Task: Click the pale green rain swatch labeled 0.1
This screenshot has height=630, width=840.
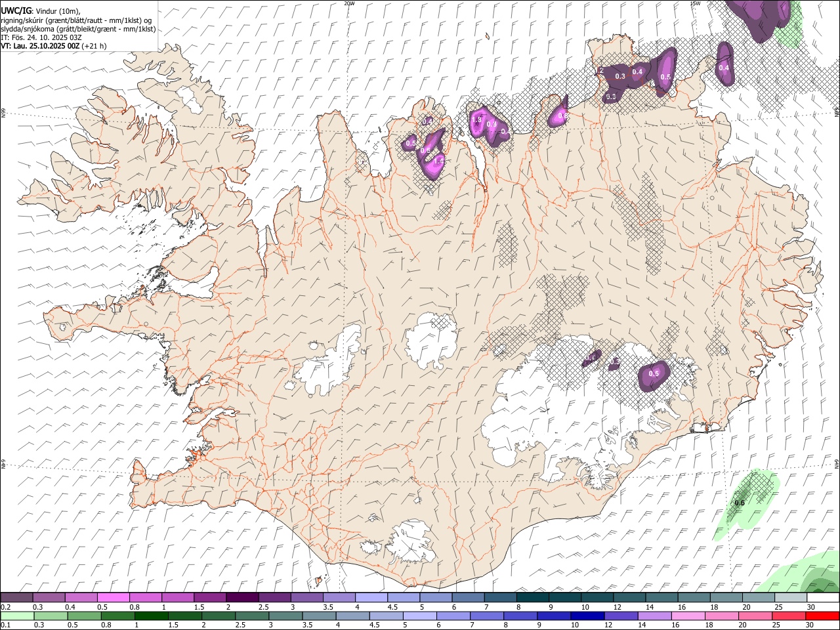Action: [x=17, y=616]
